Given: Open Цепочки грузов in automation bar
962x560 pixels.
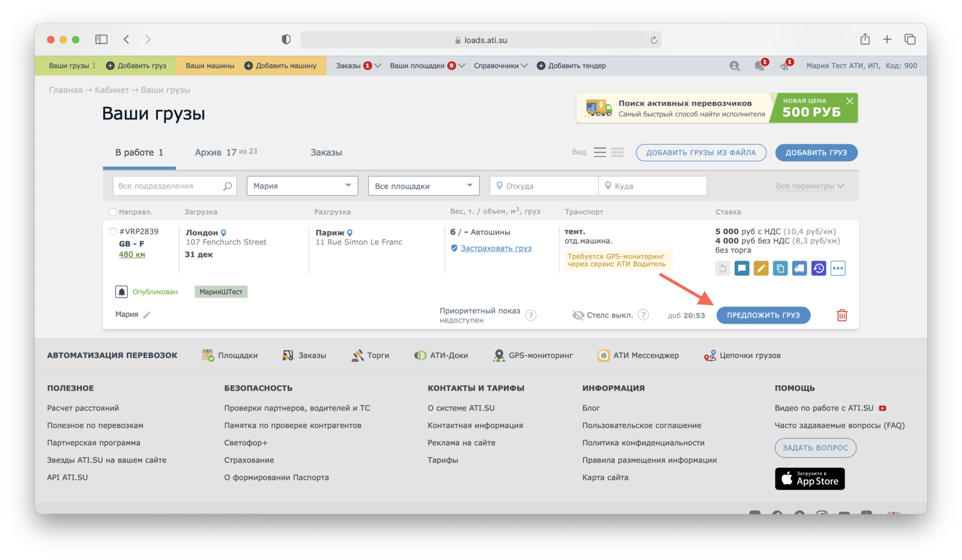Looking at the screenshot, I should [742, 356].
